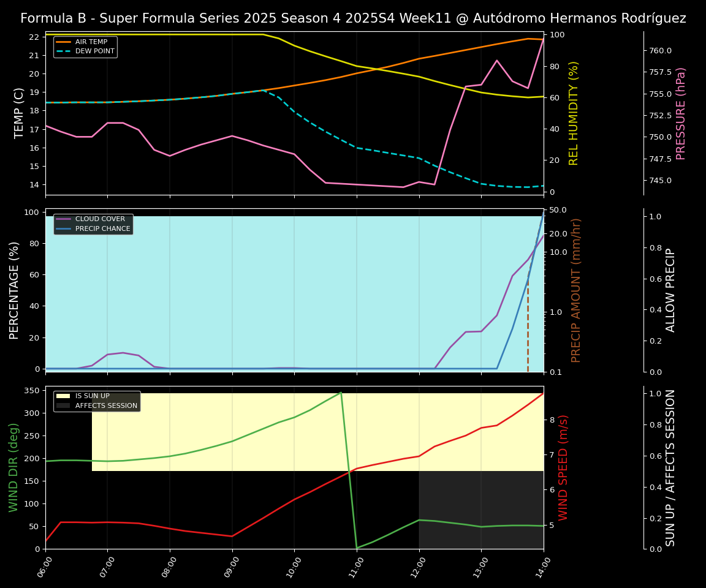Click the 760.0 pressure tick value

[660, 51]
